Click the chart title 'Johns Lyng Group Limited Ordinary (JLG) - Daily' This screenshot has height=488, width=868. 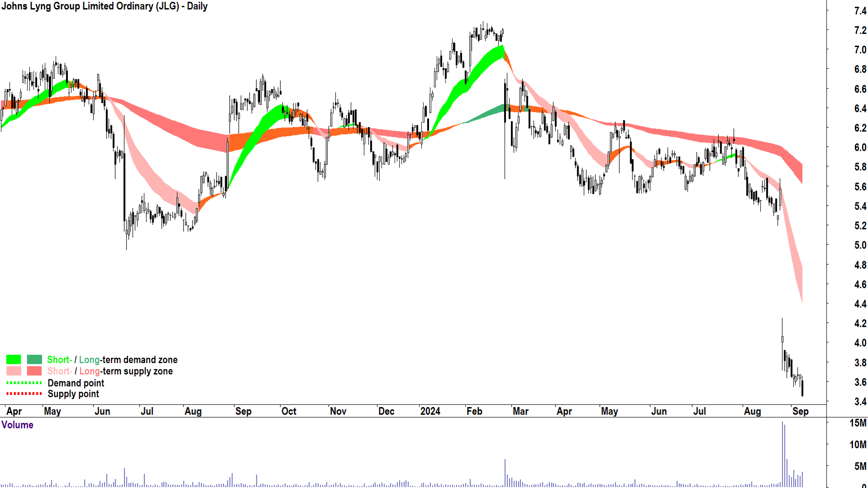[x=104, y=6]
